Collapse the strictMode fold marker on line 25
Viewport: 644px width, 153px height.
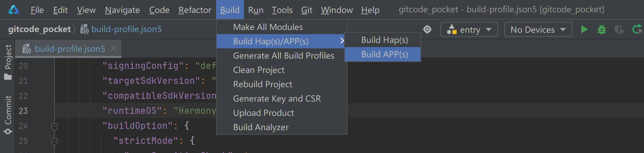click(x=54, y=141)
